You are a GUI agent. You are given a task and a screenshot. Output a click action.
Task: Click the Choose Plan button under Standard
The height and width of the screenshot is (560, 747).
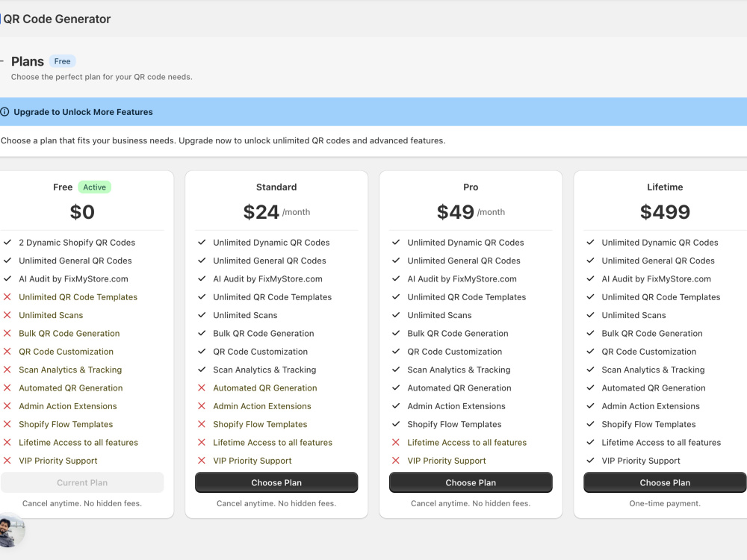(x=276, y=482)
